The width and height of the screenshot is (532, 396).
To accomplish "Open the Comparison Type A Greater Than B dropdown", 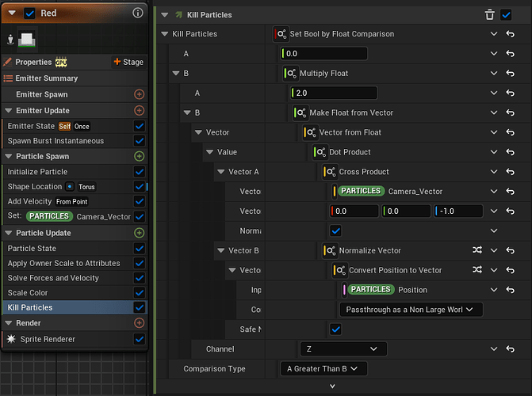I will click(323, 368).
